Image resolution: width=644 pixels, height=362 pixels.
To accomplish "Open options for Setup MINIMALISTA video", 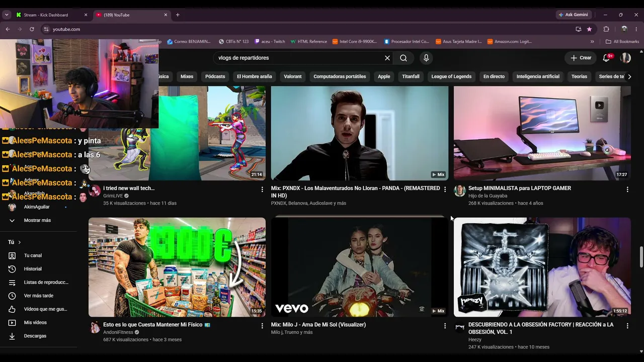I will click(627, 190).
